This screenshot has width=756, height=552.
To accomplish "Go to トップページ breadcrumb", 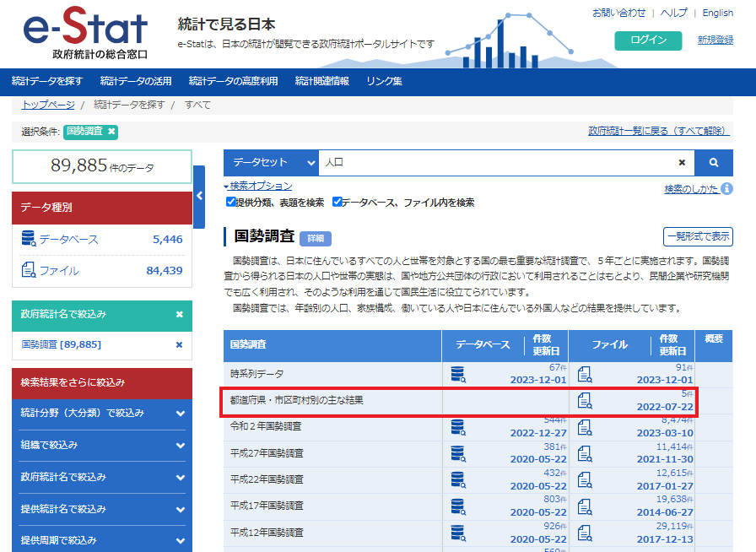I will [x=48, y=105].
